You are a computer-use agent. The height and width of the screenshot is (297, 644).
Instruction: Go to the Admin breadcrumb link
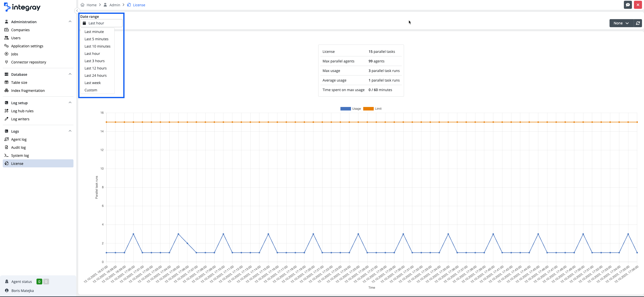click(114, 5)
